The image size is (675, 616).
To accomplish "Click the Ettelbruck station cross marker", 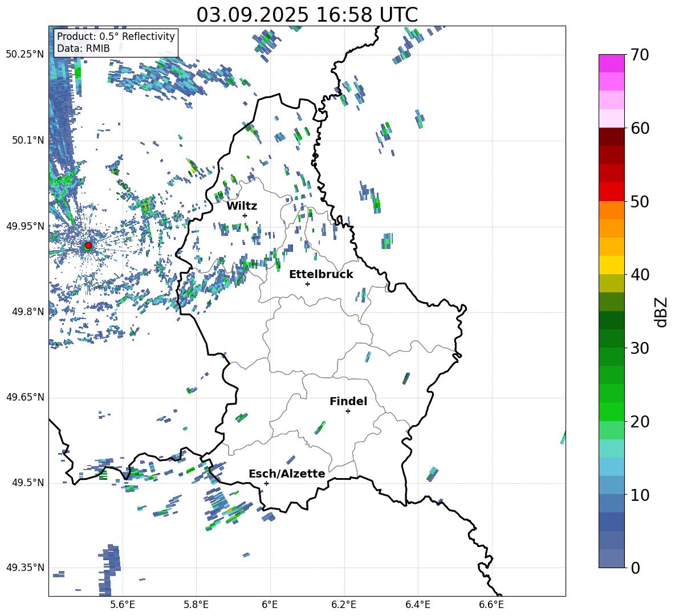I will click(307, 284).
